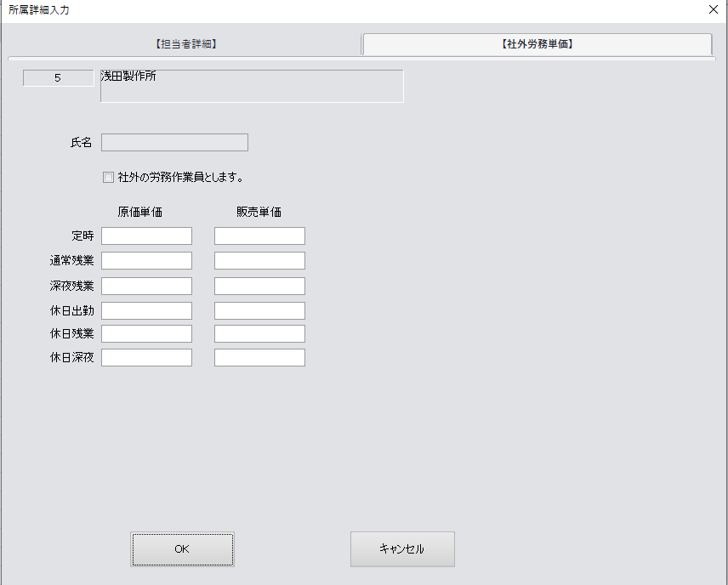Select the 深夜残業 原価単価 field

coord(146,286)
